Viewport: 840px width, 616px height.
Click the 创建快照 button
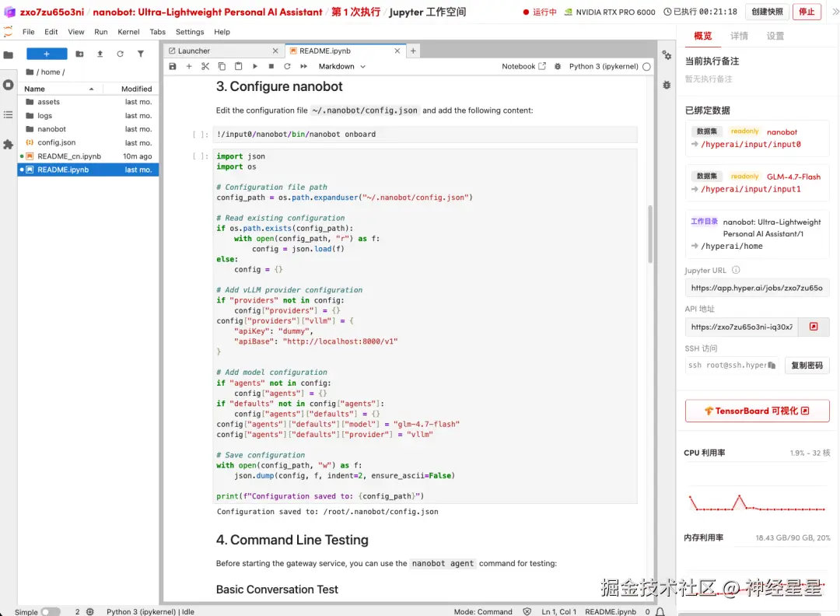coord(767,11)
